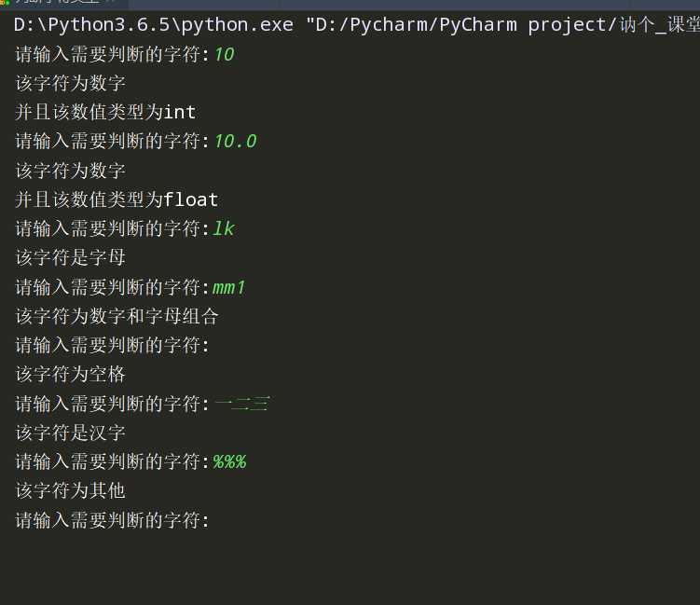Click the green input text %%%
Viewport: 700px width, 605px height.
click(229, 461)
